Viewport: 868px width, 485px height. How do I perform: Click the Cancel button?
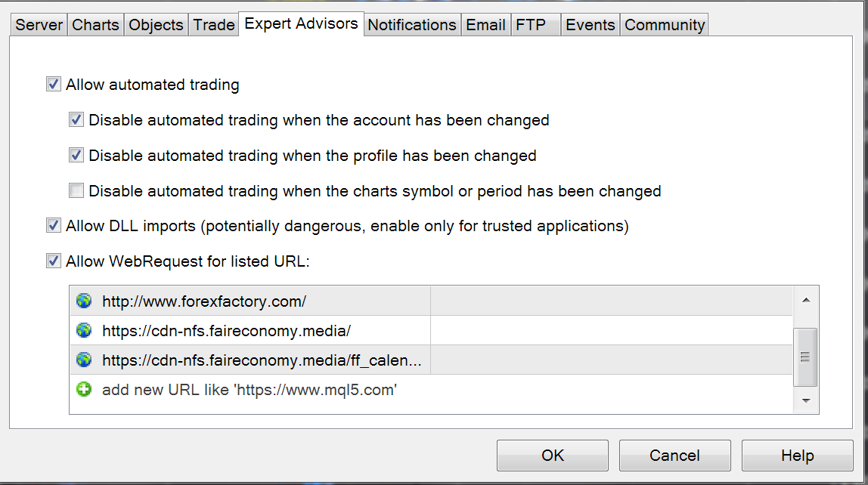[674, 455]
